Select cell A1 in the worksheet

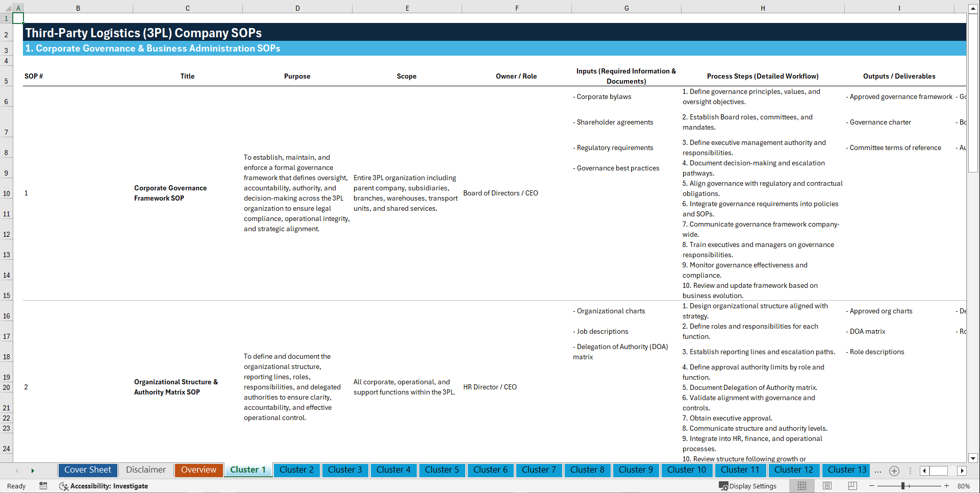(18, 18)
